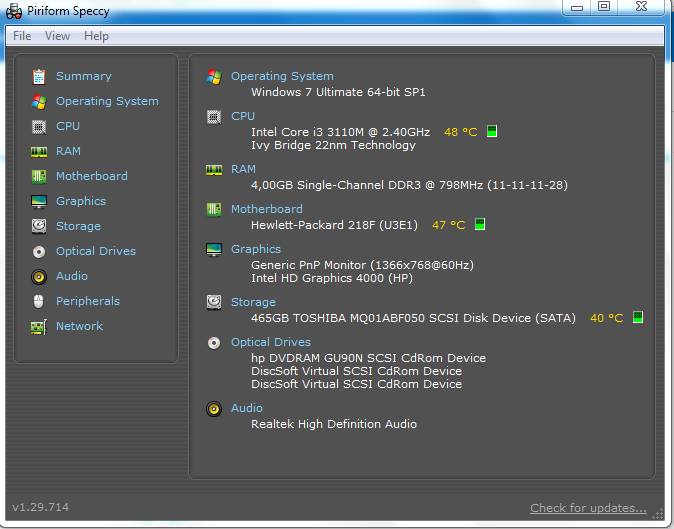The image size is (674, 529).
Task: Click Optical Drives heading link in main panel
Action: [271, 342]
